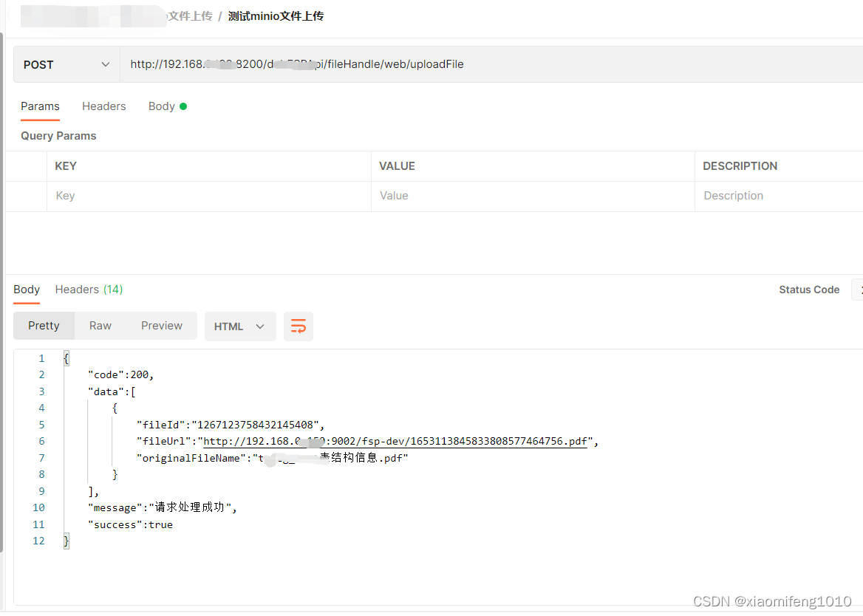Select the response Body tab

pyautogui.click(x=27, y=290)
